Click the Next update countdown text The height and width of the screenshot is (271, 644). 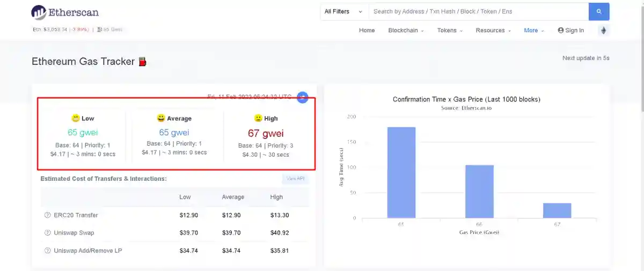[x=586, y=58]
